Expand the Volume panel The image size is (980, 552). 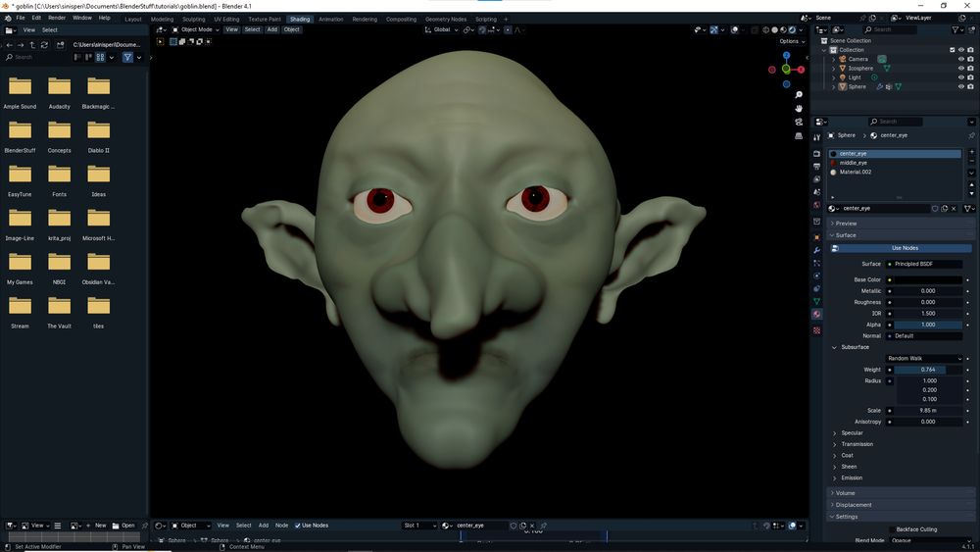tap(901, 493)
